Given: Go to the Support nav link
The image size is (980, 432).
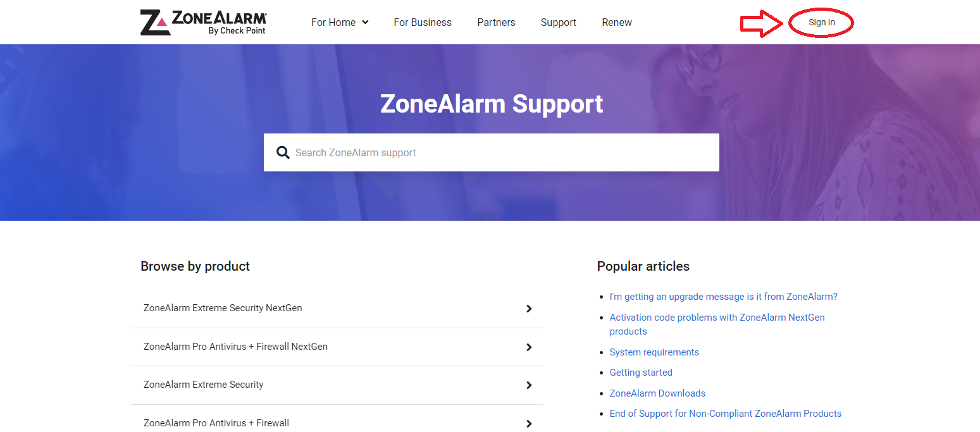Looking at the screenshot, I should 559,22.
